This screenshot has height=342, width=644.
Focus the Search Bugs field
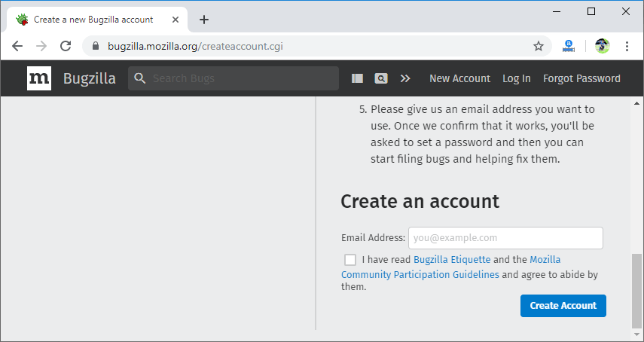[x=233, y=78]
